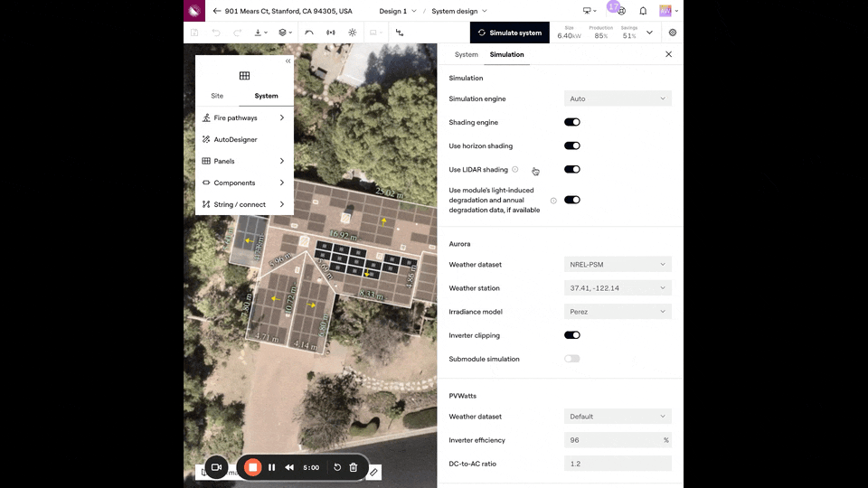The image size is (868, 488).
Task: Expand Fire pathways submenu
Action: coord(244,117)
